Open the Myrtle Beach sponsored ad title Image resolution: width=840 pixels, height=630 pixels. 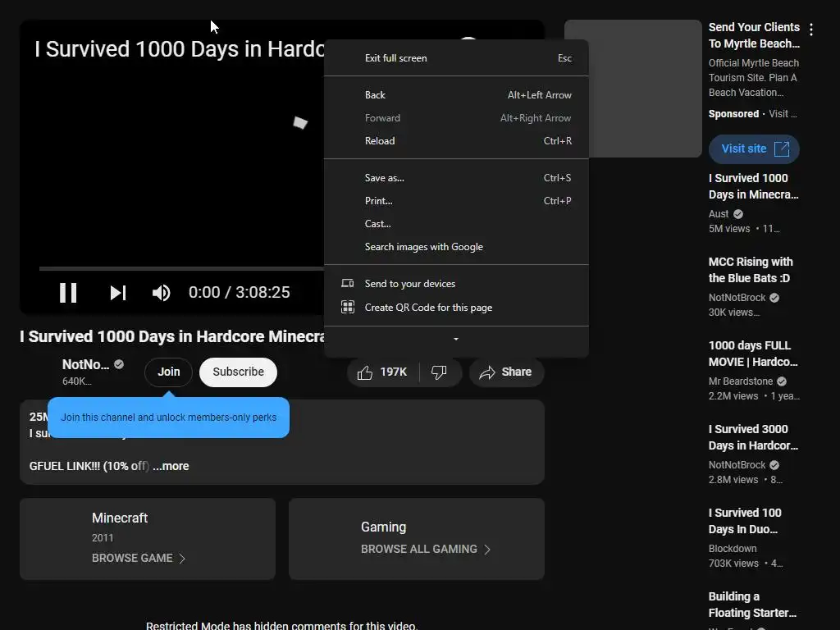[x=754, y=35]
